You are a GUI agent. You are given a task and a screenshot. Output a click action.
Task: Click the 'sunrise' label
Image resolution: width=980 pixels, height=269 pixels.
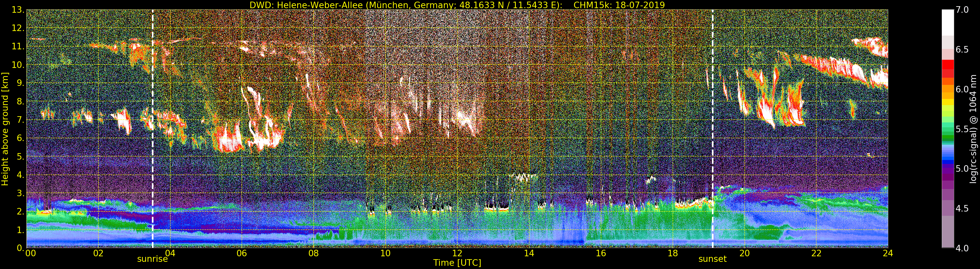pos(153,259)
